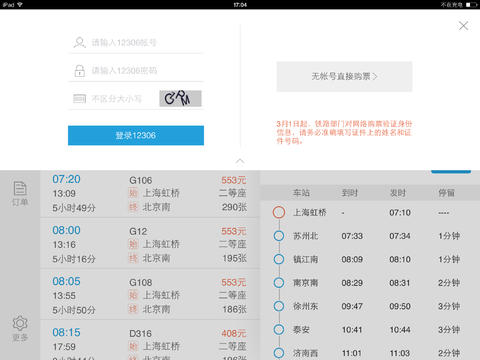The image size is (480, 360).
Task: Focus the 12306 password input field
Action: click(x=136, y=71)
